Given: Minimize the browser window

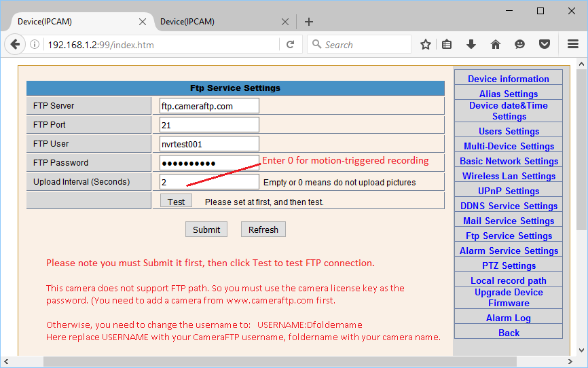Looking at the screenshot, I should (509, 11).
